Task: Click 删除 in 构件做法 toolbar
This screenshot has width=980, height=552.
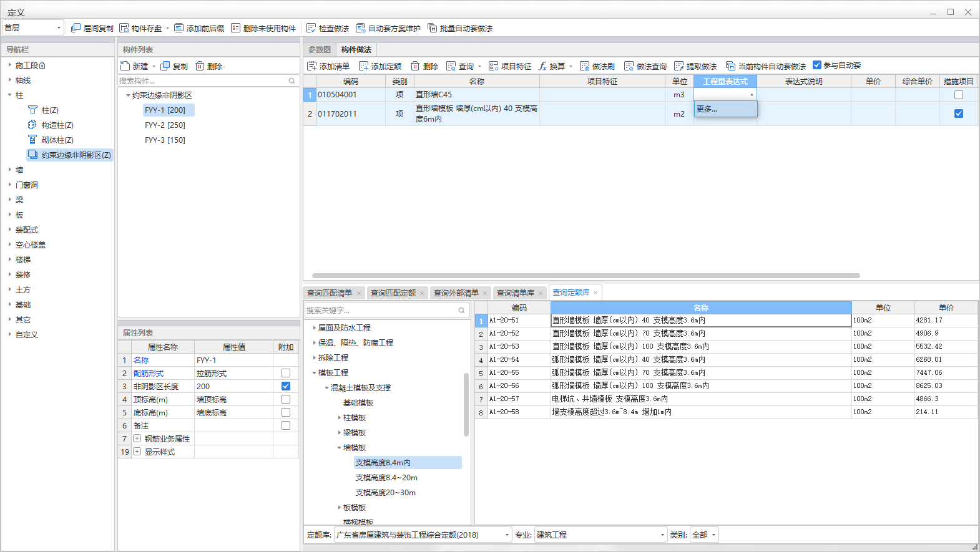Action: [x=424, y=66]
